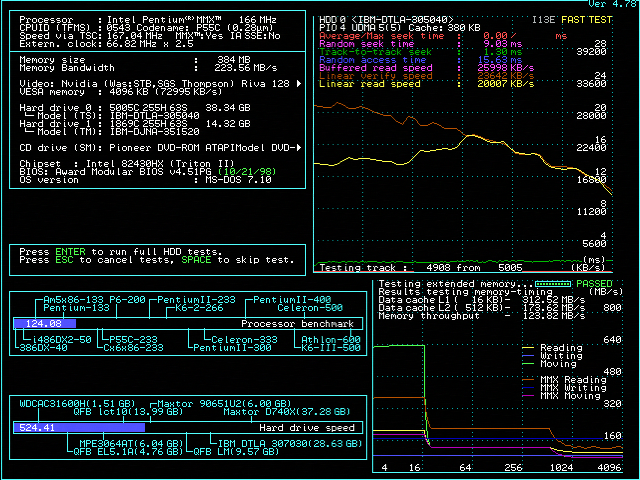The height and width of the screenshot is (480, 640).
Task: Click the PentiumII-233 benchmark reference label
Action: click(x=196, y=300)
